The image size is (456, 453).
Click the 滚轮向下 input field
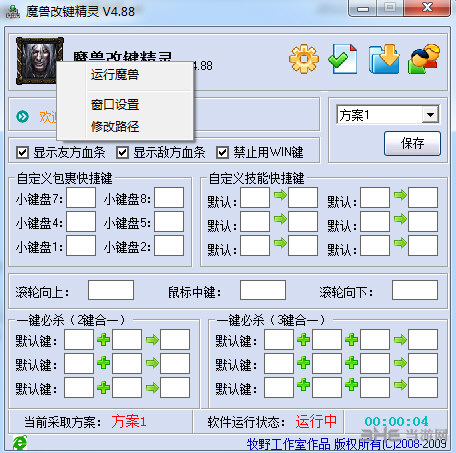[415, 290]
